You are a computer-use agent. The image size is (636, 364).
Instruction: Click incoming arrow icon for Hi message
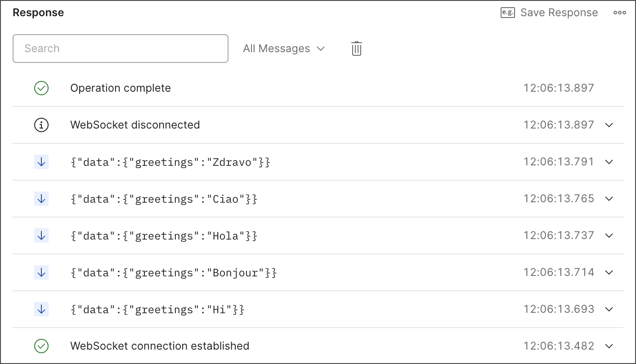point(41,309)
